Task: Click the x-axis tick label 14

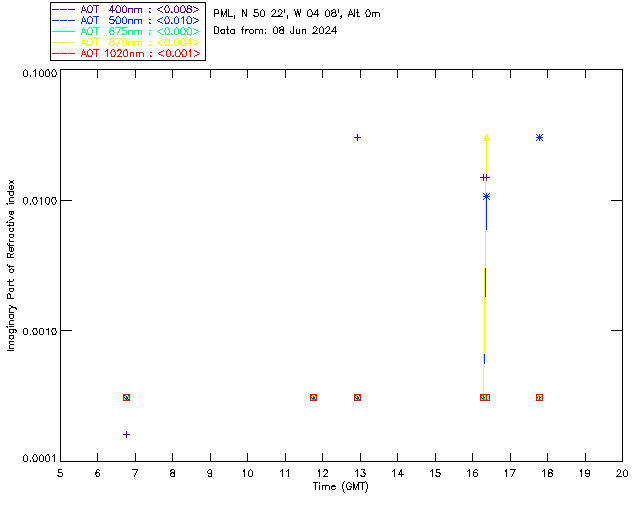Action: click(x=398, y=473)
